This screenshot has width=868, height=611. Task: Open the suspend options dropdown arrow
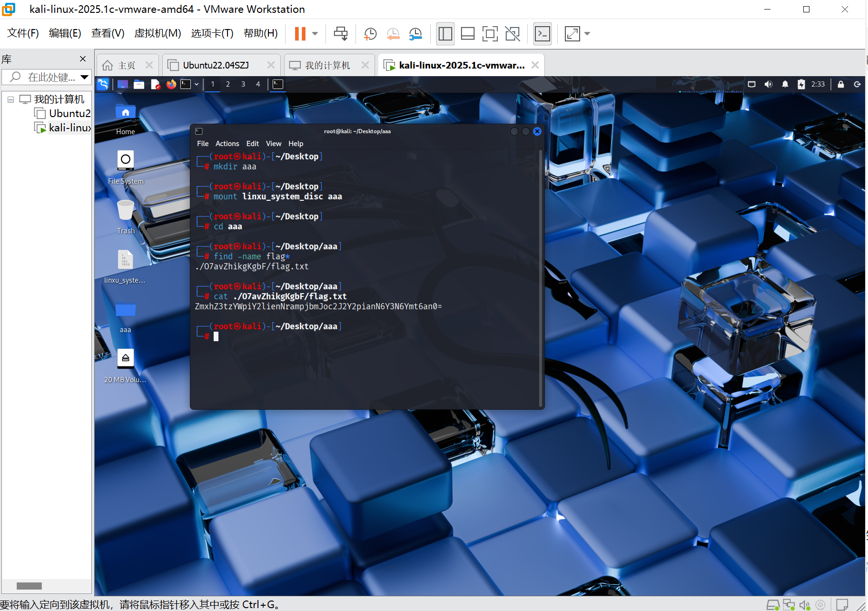314,33
